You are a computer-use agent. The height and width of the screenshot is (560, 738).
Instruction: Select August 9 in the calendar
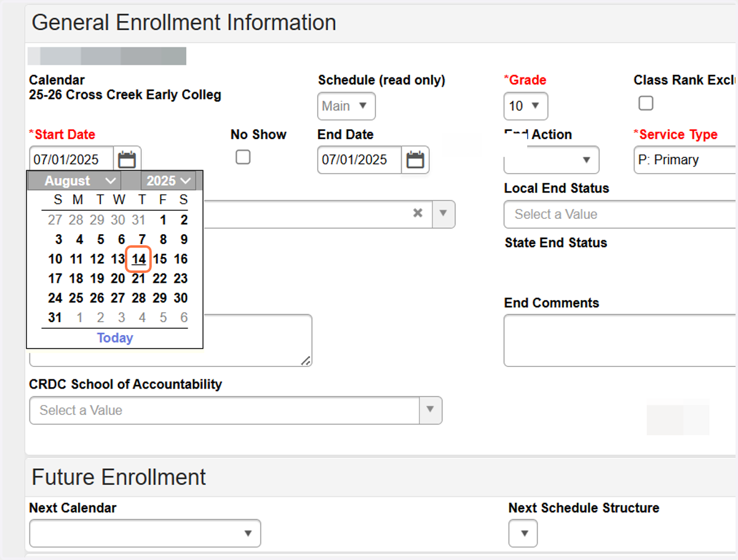tap(184, 240)
